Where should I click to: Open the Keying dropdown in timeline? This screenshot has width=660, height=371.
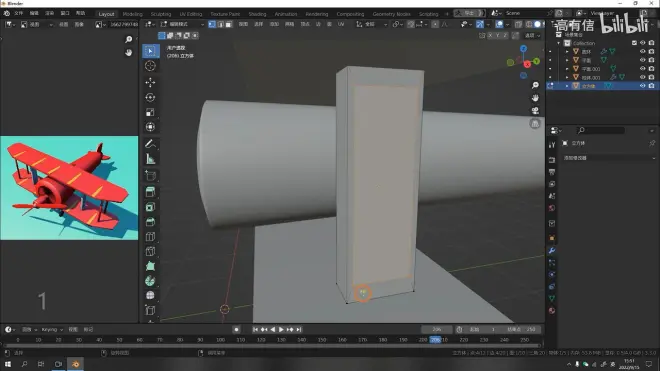click(x=52, y=329)
